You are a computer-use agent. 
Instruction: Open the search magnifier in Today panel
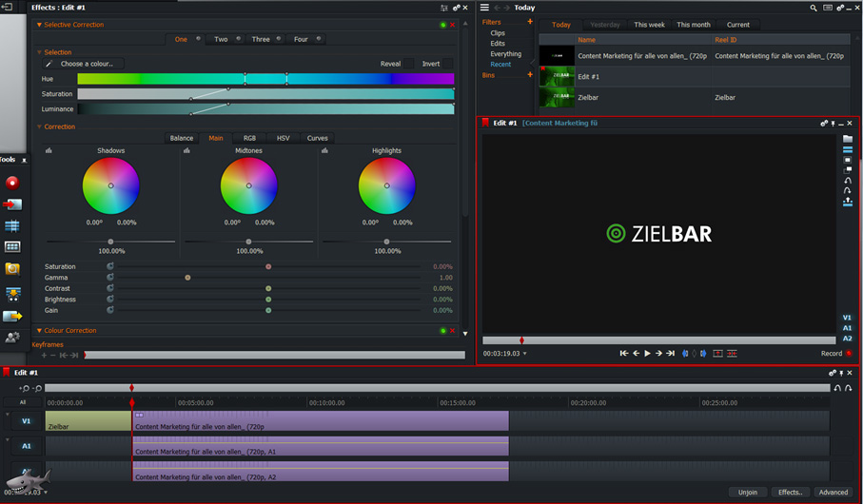(814, 8)
